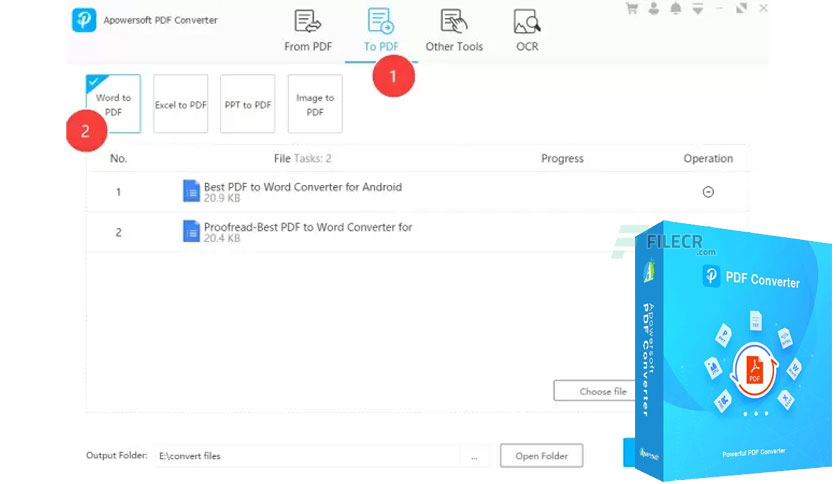Open the user account icon
Image resolution: width=836 pixels, height=484 pixels.
tap(654, 9)
